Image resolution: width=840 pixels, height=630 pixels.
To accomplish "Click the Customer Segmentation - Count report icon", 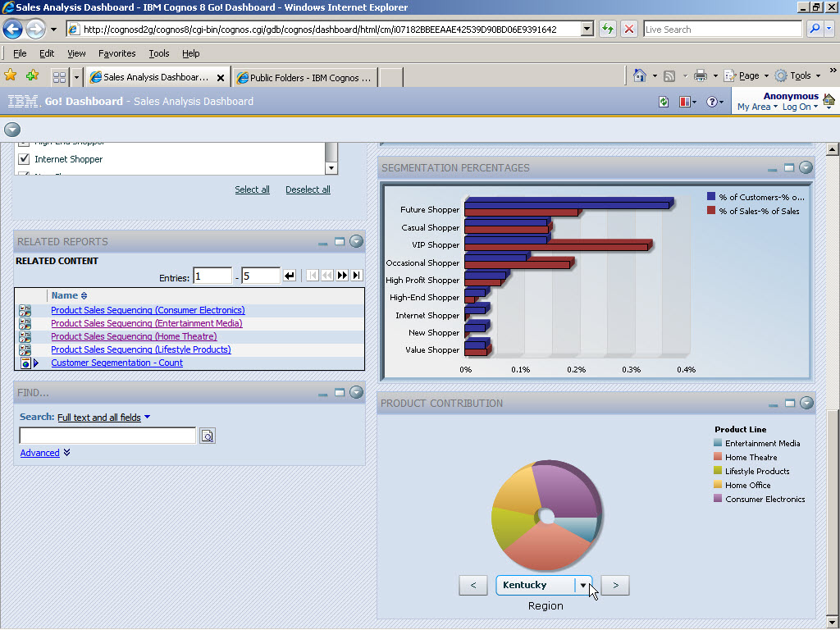I will click(26, 363).
